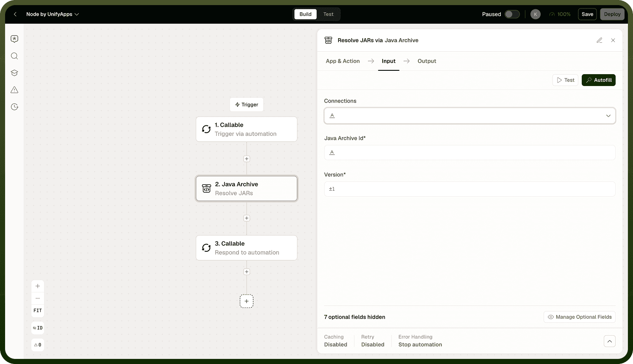Switch to Input tab
The image size is (633, 364).
(389, 61)
